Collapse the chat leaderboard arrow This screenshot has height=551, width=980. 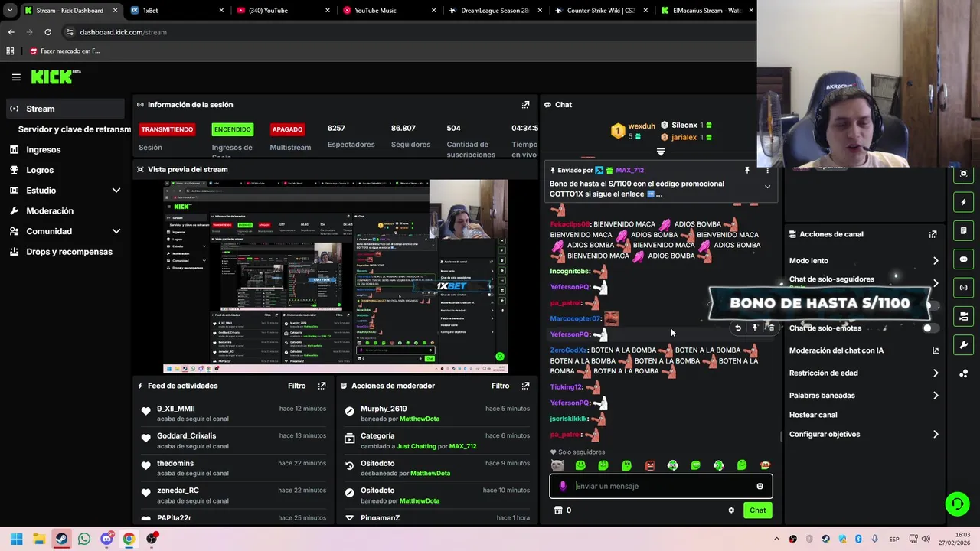(661, 152)
